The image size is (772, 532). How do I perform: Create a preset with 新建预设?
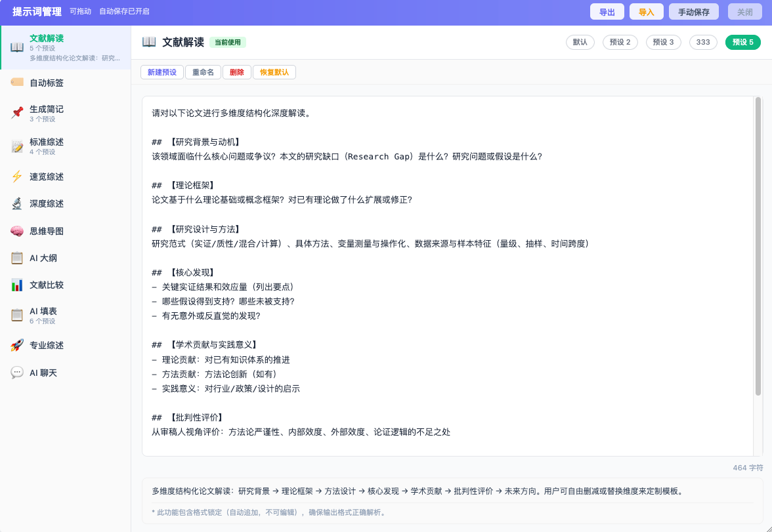162,72
